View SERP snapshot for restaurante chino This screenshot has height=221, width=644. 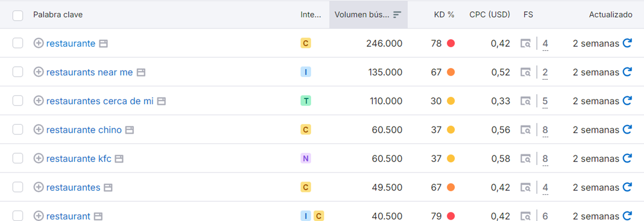click(x=526, y=130)
